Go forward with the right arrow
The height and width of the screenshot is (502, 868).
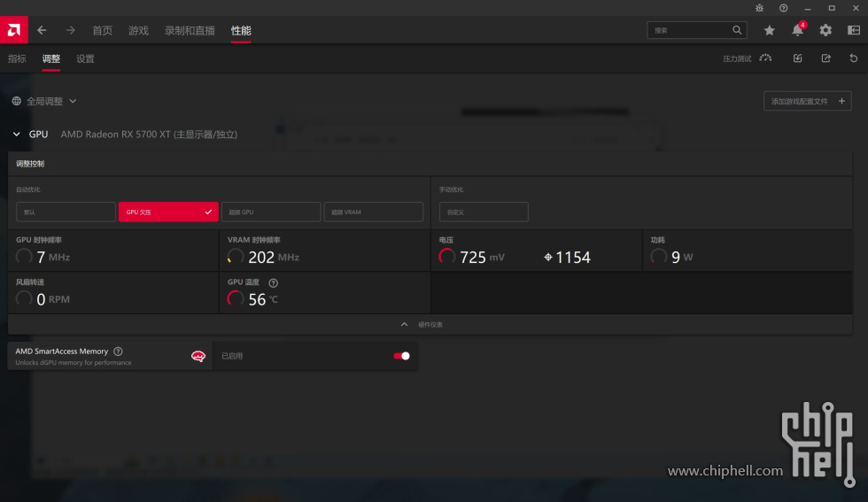pyautogui.click(x=70, y=30)
